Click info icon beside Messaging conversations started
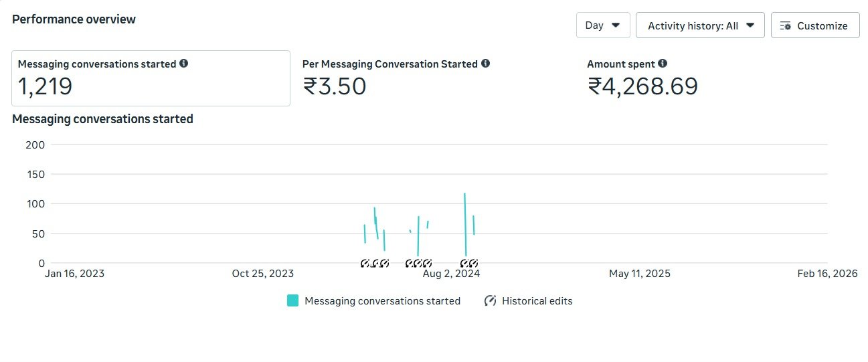Viewport: 868px width, 362px height. coord(184,64)
